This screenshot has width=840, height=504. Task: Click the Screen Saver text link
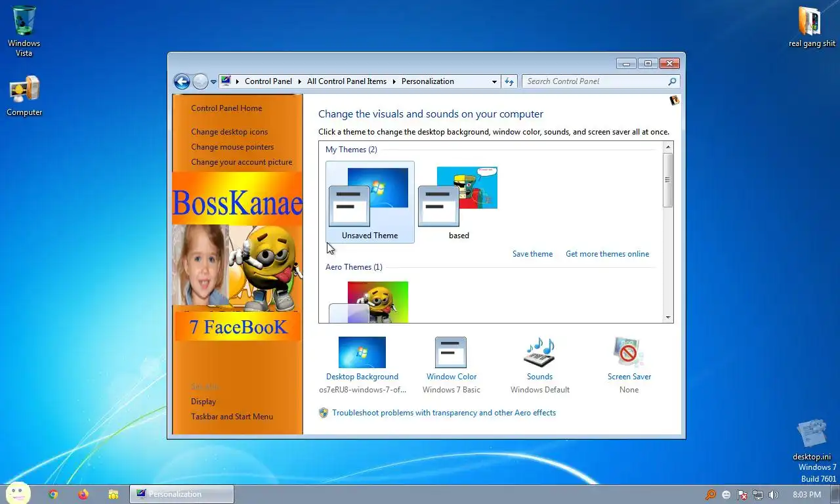click(629, 377)
